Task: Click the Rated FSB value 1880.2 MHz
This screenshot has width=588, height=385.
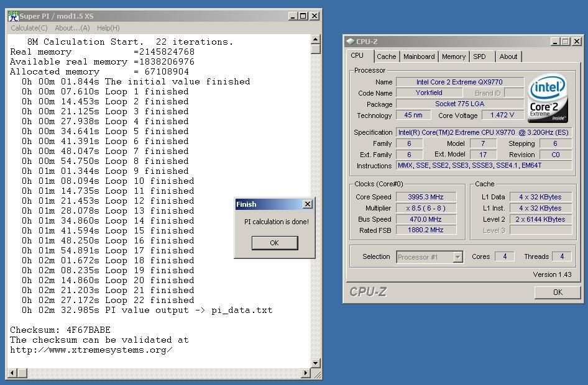Action: click(426, 230)
